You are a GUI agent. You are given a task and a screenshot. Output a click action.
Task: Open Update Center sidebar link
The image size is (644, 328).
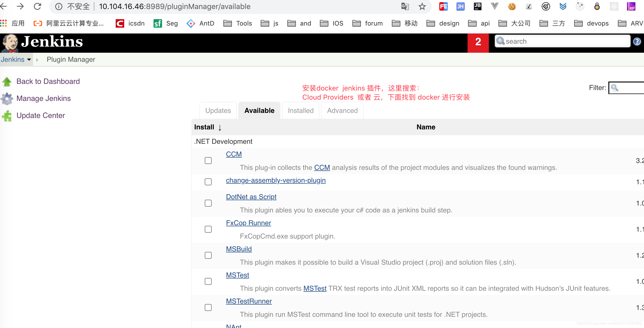pyautogui.click(x=41, y=116)
